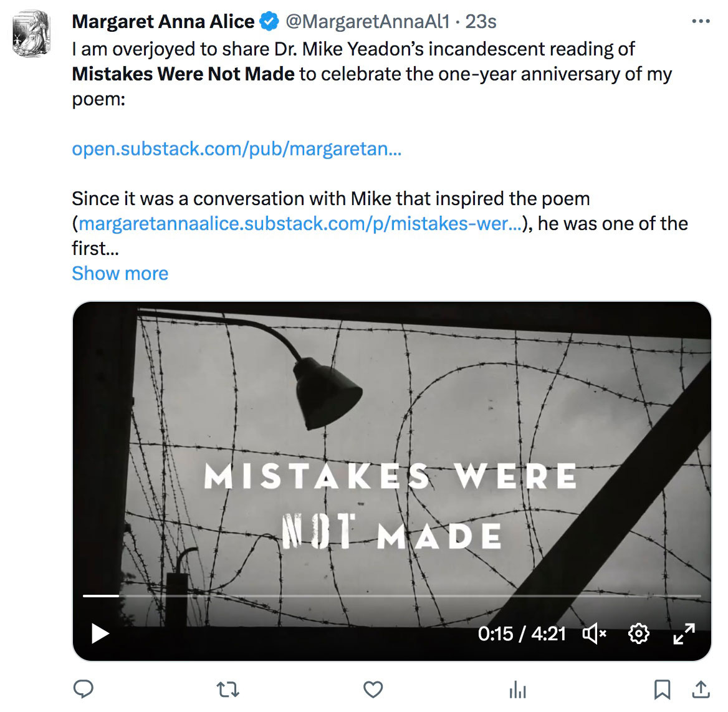Open the open.substack.com link
This screenshot has width=728, height=712.
tap(237, 149)
